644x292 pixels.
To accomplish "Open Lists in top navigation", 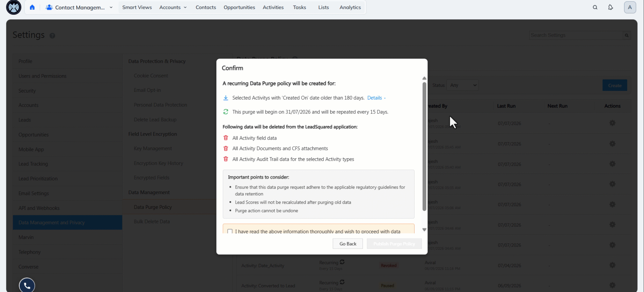I will pos(323,7).
